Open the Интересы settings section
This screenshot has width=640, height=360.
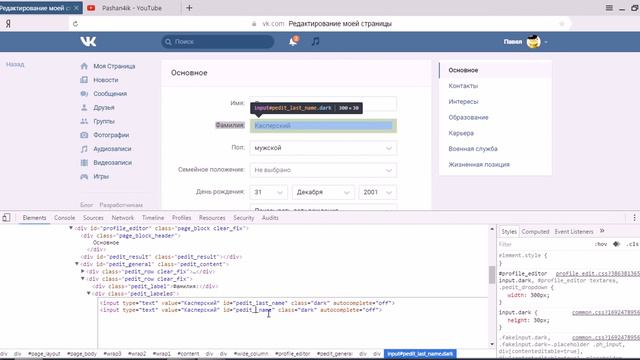coord(463,102)
